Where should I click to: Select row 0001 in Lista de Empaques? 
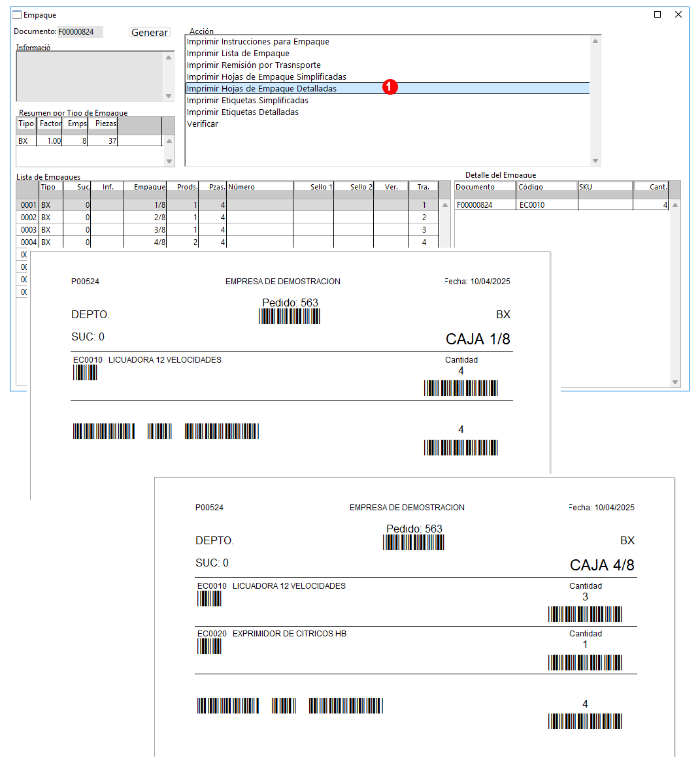tap(227, 205)
